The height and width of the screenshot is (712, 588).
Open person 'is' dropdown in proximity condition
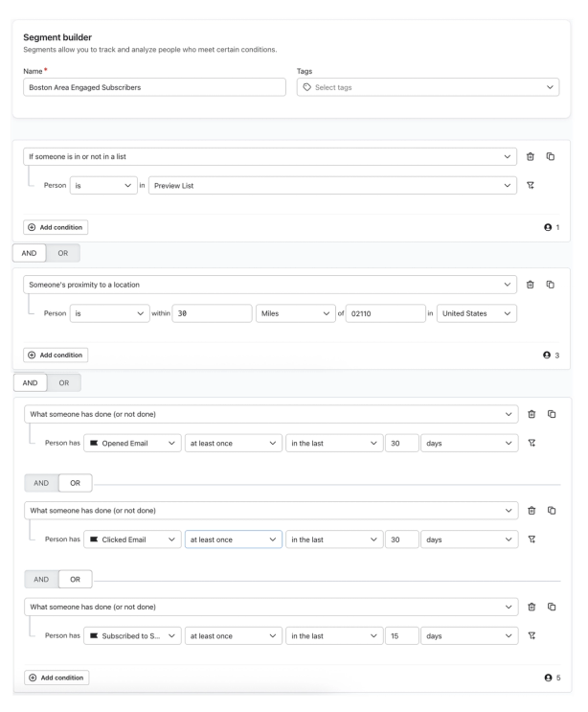[109, 313]
